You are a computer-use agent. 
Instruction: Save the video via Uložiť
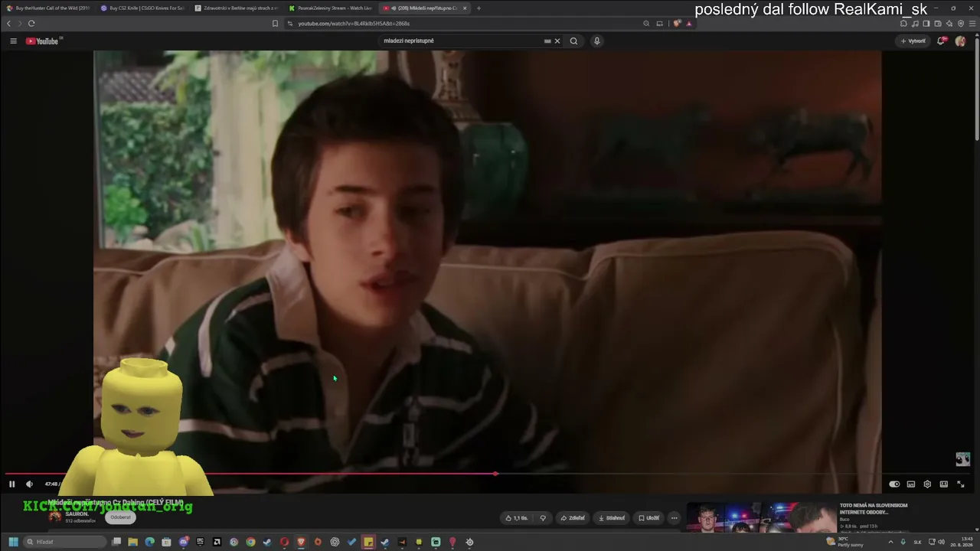coord(648,518)
